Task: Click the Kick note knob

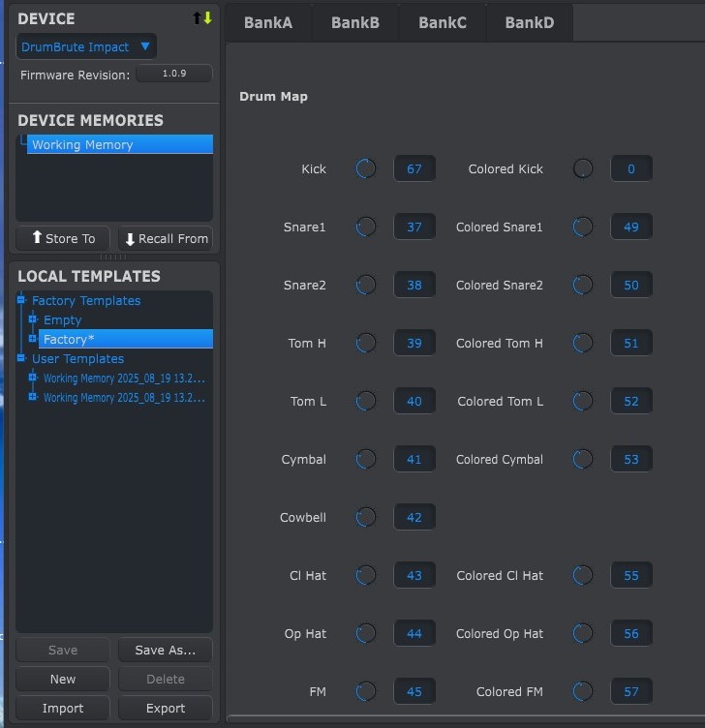Action: pyautogui.click(x=366, y=168)
